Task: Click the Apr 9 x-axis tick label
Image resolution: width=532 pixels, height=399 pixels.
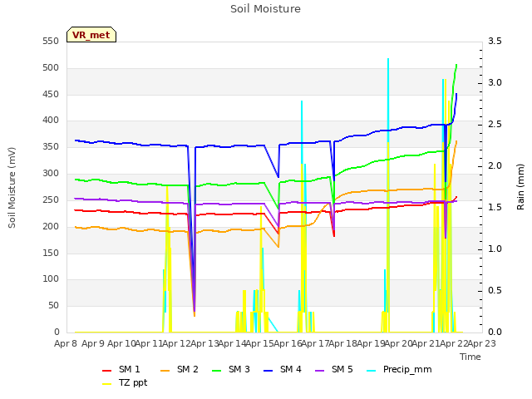Action: click(93, 343)
